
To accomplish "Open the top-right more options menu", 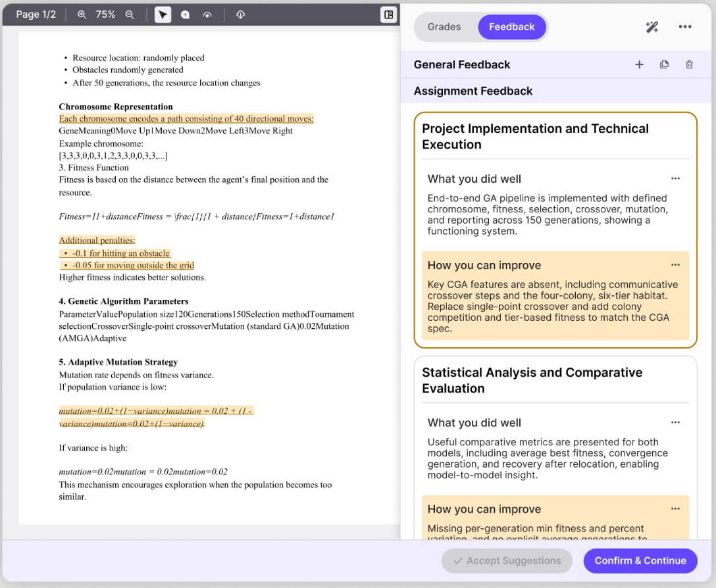I will [x=685, y=27].
